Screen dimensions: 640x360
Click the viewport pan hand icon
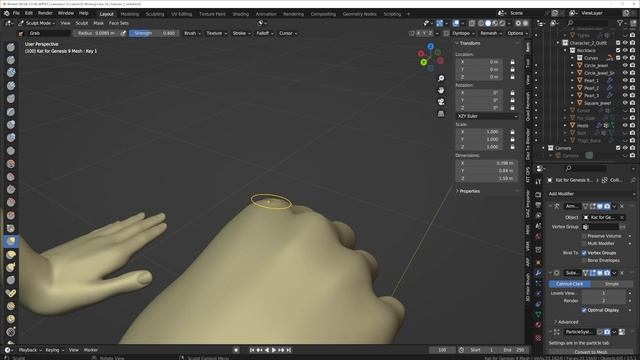[441, 90]
